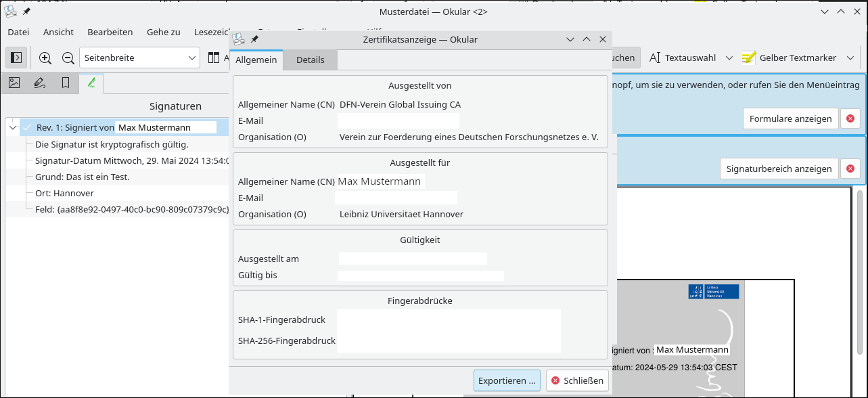Open the bookmarks sidebar tab
Screen dimensions: 868x398
[65, 83]
